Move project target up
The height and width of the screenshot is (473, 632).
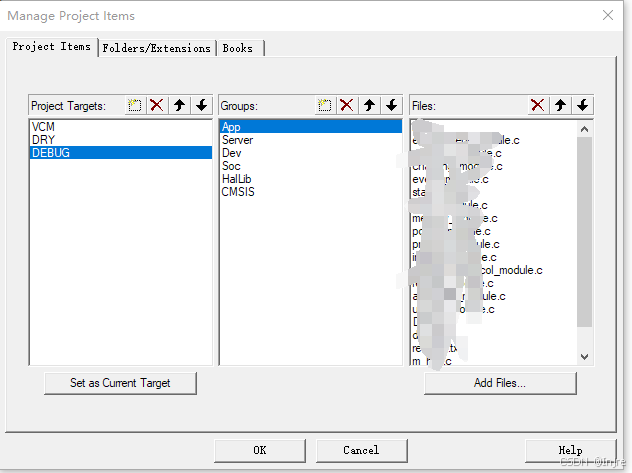click(x=179, y=106)
